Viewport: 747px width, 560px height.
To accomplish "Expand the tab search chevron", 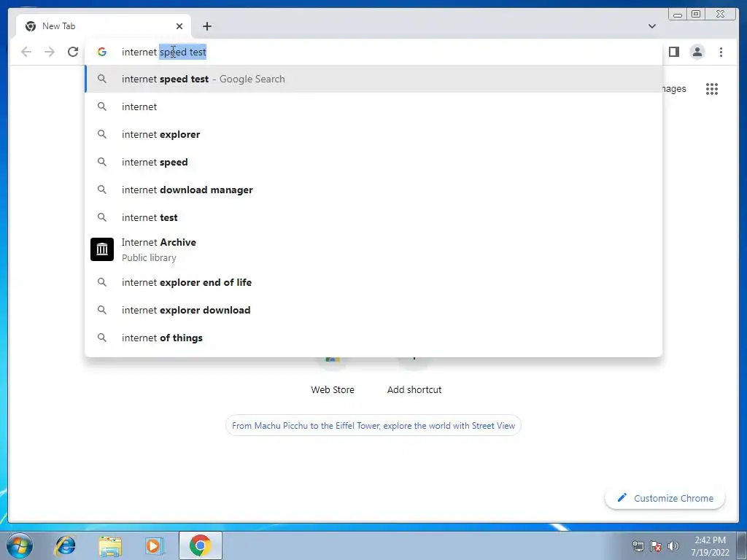I will click(x=651, y=26).
